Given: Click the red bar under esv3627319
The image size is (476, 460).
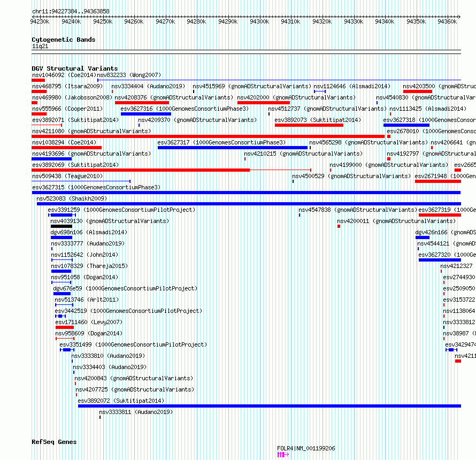Looking at the screenshot, I should 440,215.
